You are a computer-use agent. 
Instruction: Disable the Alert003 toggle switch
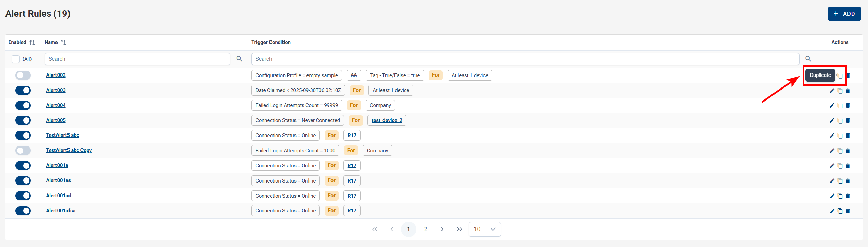[23, 91]
